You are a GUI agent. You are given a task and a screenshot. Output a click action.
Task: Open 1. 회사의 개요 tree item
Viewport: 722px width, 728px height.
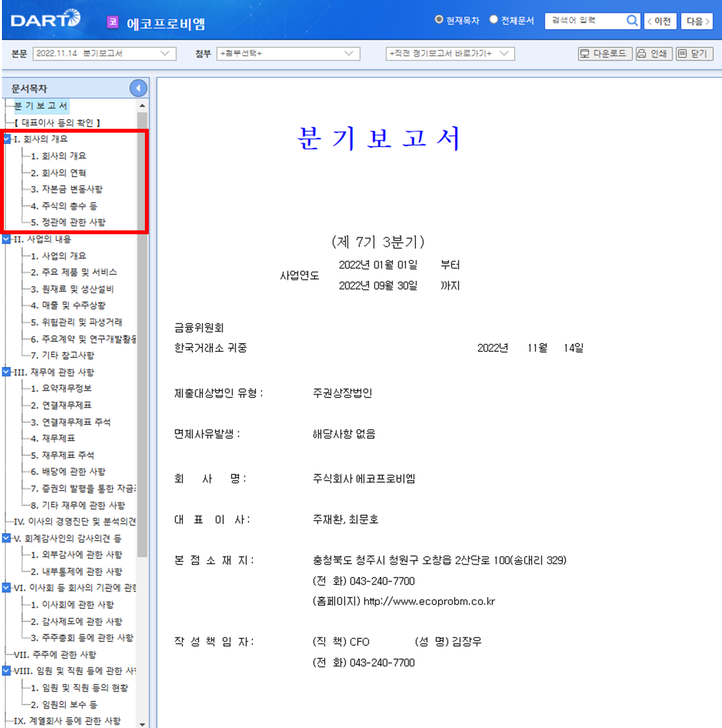point(58,156)
